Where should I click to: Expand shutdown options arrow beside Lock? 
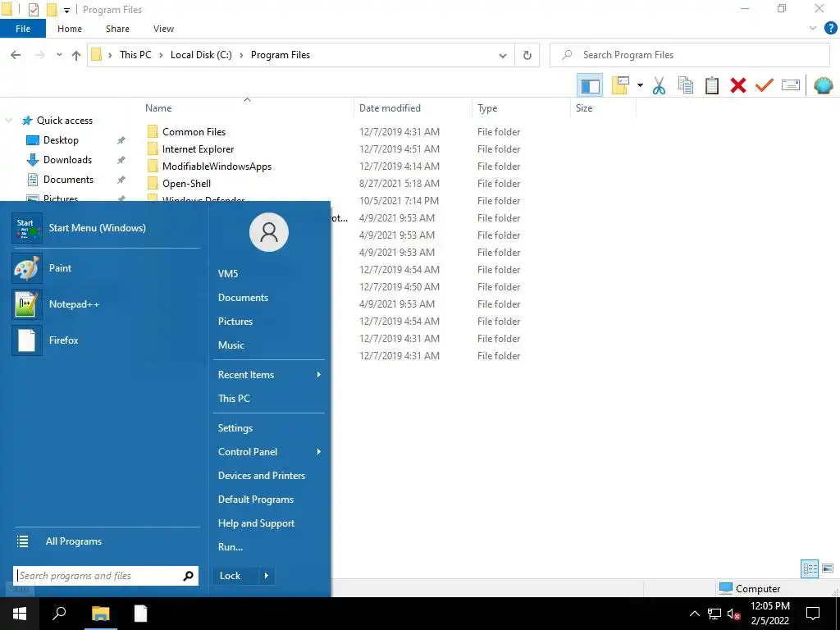pos(267,576)
